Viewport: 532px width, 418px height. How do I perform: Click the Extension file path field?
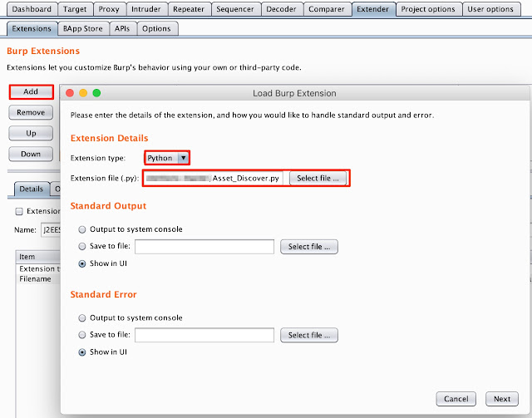[x=213, y=179]
